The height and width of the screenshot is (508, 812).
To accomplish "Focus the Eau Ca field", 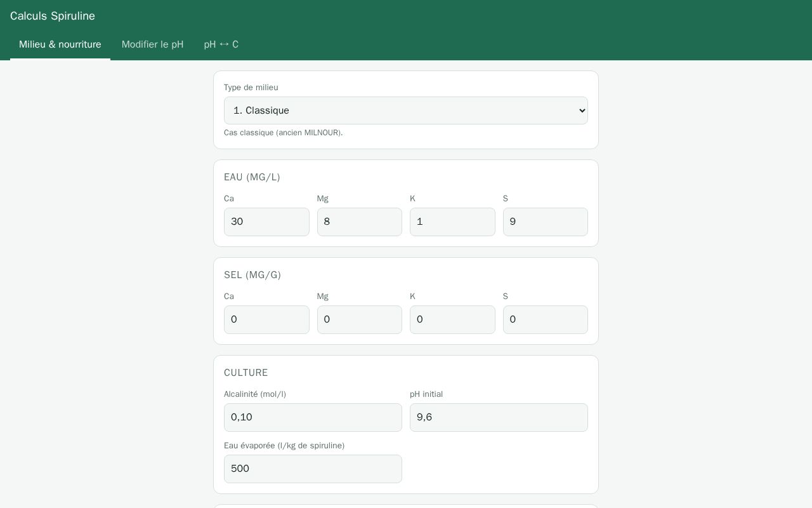I will (266, 222).
